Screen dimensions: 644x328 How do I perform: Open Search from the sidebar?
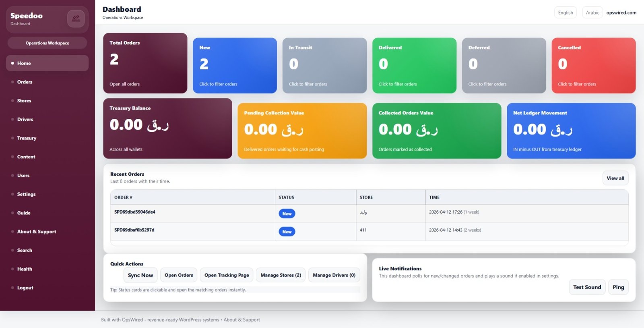point(47,250)
